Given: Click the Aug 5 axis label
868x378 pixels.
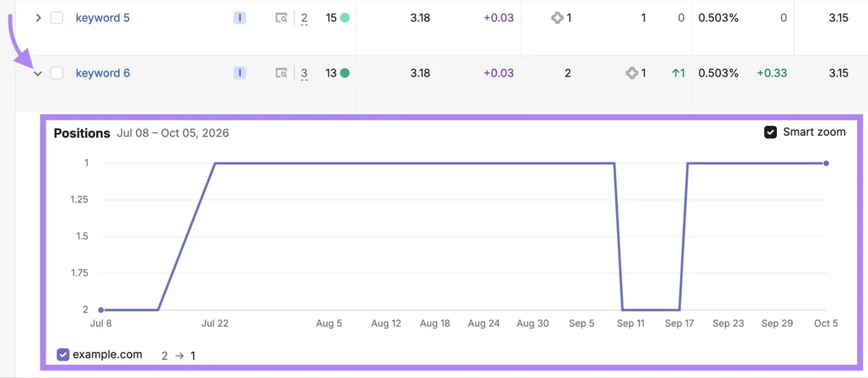Looking at the screenshot, I should 329,324.
